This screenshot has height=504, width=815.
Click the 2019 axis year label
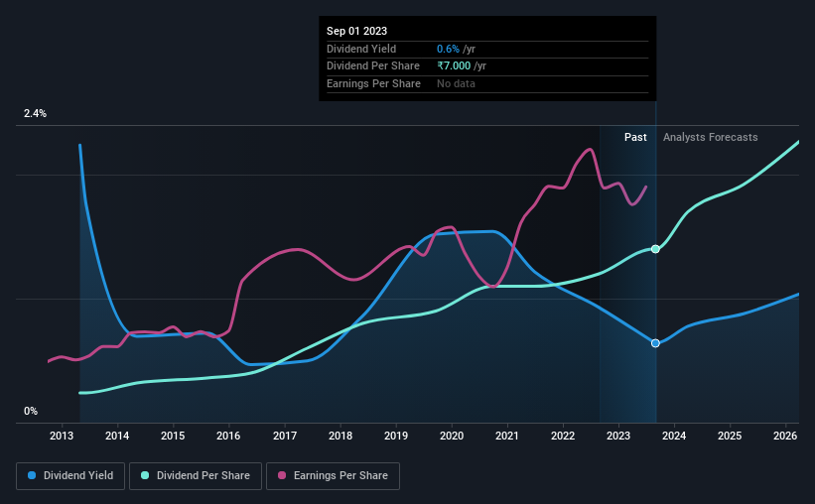(395, 436)
